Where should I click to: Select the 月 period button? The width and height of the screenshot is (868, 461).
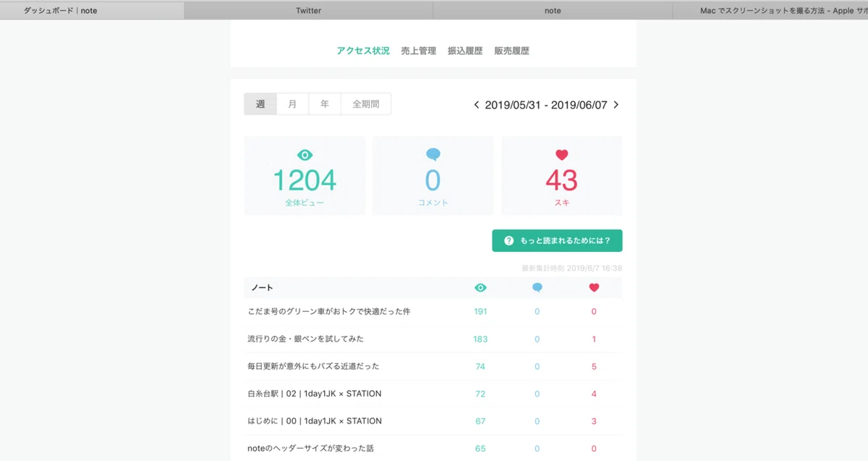(x=293, y=104)
